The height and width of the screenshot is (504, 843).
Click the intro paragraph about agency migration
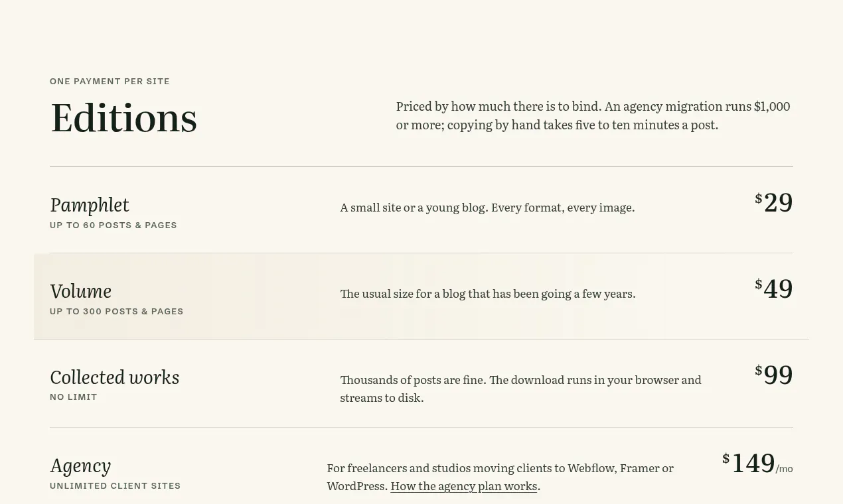pos(593,115)
